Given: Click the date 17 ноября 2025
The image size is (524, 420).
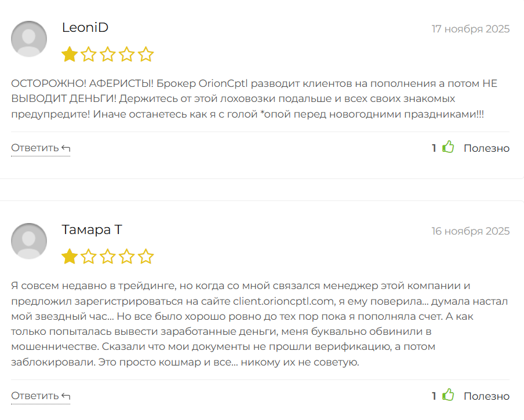Looking at the screenshot, I should pos(470,29).
